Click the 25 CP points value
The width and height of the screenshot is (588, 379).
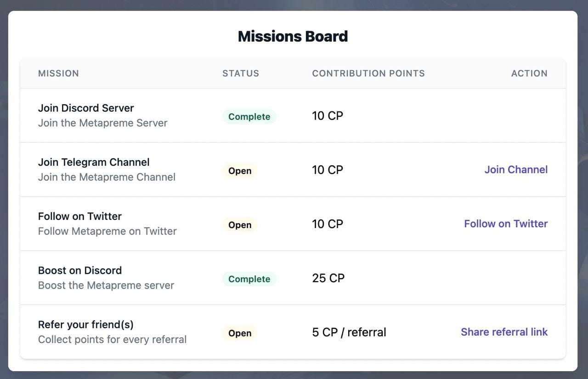point(328,278)
